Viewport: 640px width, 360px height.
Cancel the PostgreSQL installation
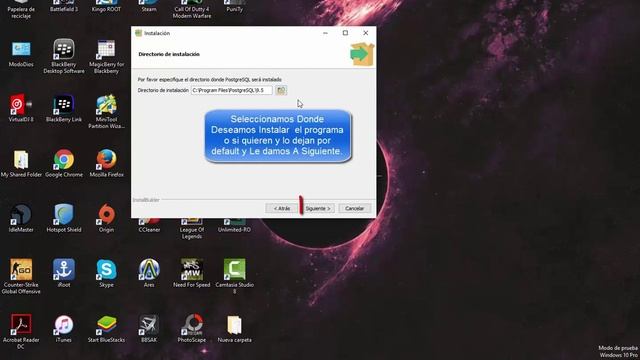point(354,208)
